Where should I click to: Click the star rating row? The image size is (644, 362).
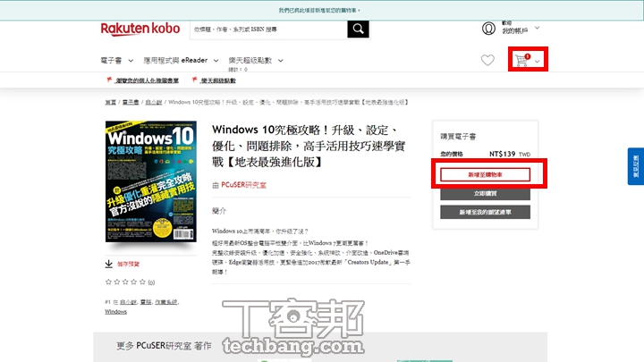126,282
